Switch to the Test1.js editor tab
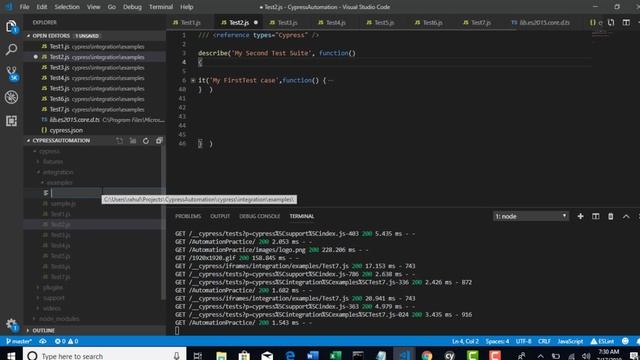Viewport: 640px width, 360px height. click(190, 22)
